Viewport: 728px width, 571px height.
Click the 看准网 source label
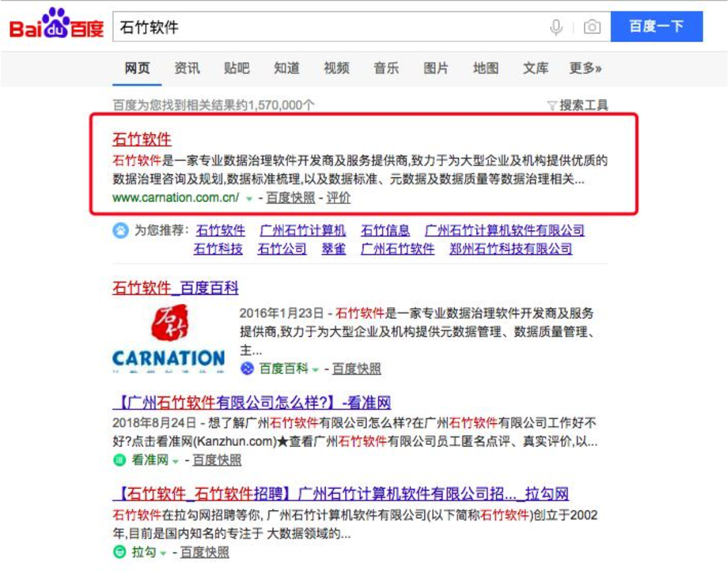coord(151,460)
